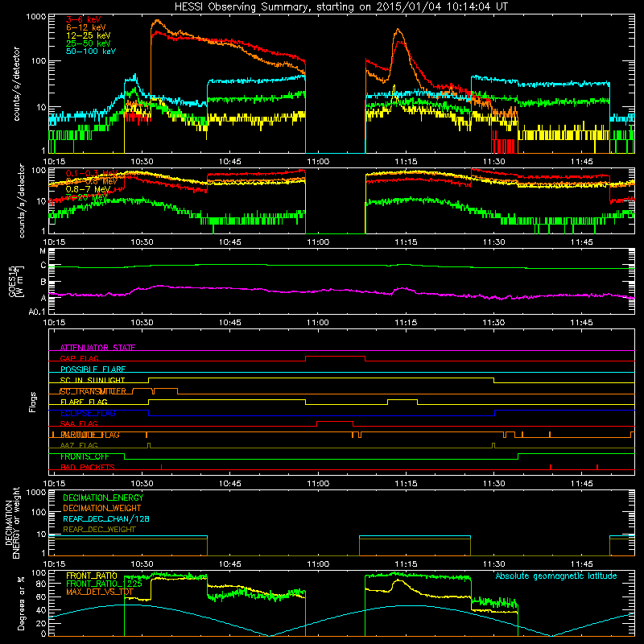Click the FRONT_RATIO_1225 legend entry
The image size is (644, 644).
point(104,584)
